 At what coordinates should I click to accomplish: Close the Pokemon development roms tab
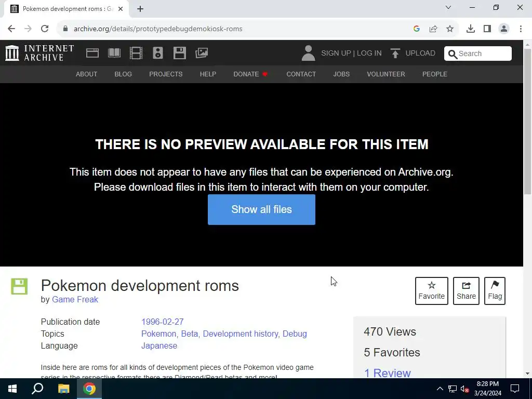tap(120, 9)
